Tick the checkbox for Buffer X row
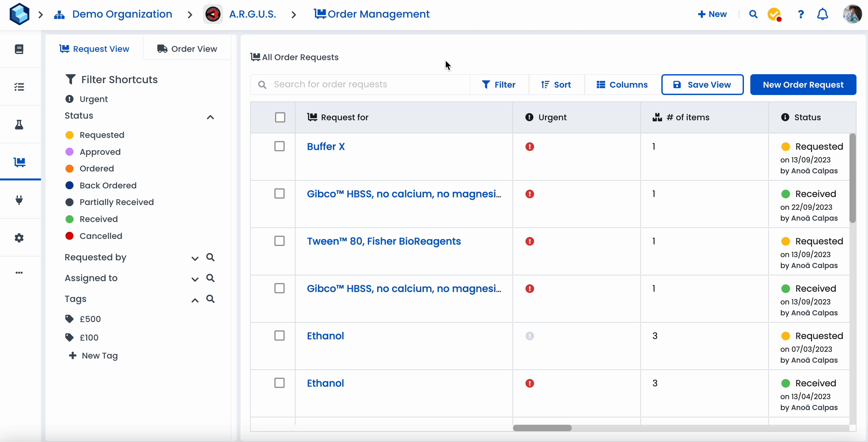 [x=279, y=146]
